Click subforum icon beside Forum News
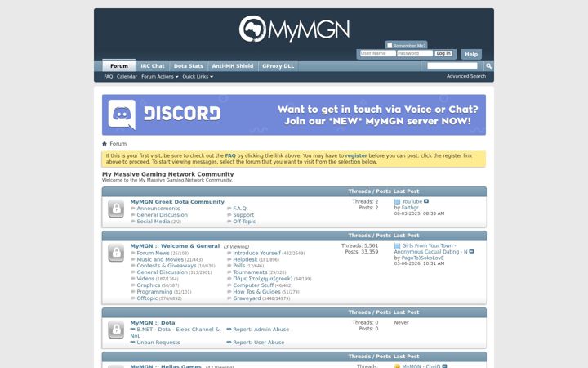The height and width of the screenshot is (368, 588). 133,253
